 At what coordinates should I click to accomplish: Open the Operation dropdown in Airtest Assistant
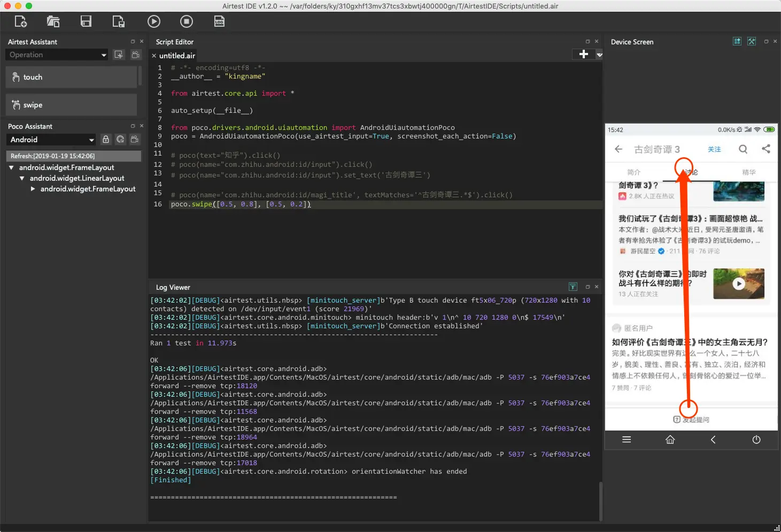57,55
